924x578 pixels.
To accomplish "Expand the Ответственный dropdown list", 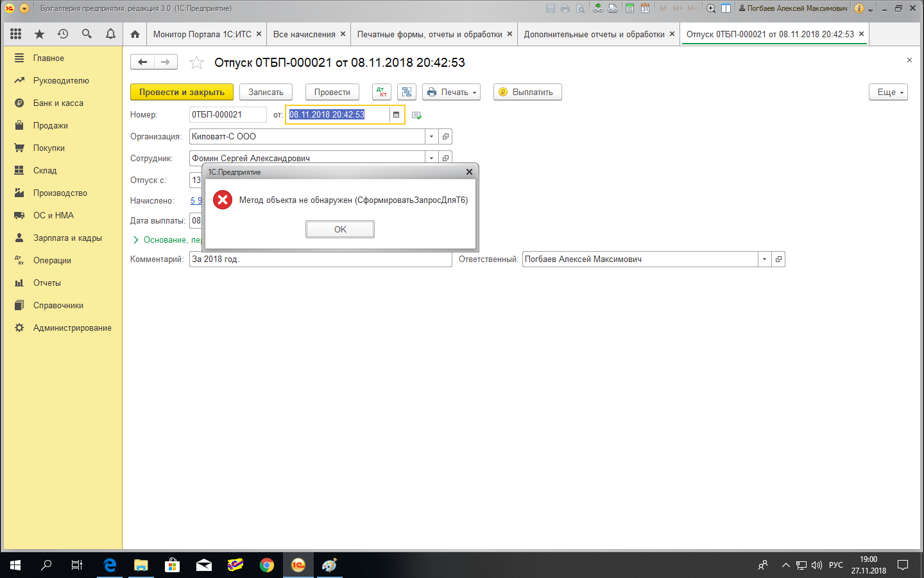I will 764,259.
